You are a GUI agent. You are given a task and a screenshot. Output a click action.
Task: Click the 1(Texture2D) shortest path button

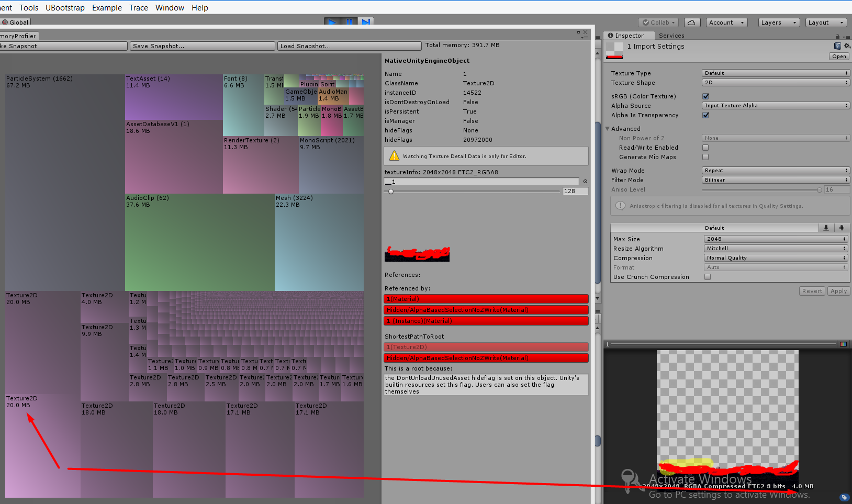(x=486, y=347)
